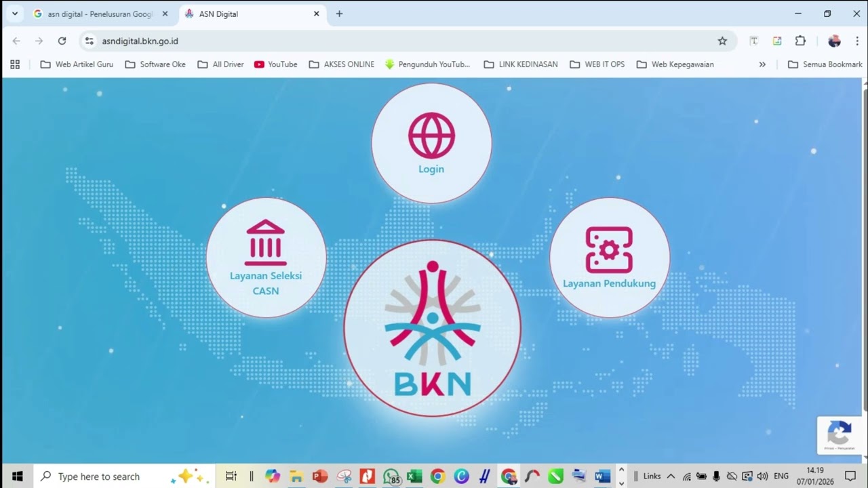This screenshot has height=488, width=868.
Task: Open the tab search dropdown arrow
Action: click(15, 14)
